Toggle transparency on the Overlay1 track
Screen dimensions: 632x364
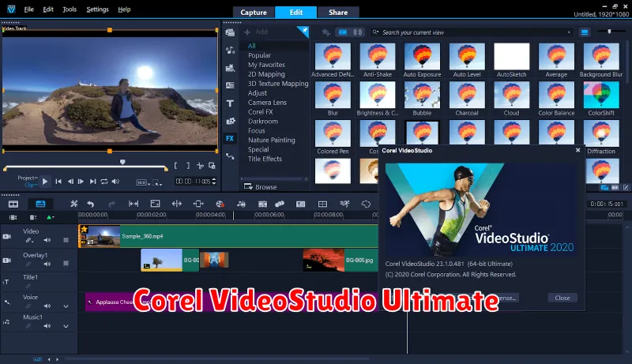point(66,264)
